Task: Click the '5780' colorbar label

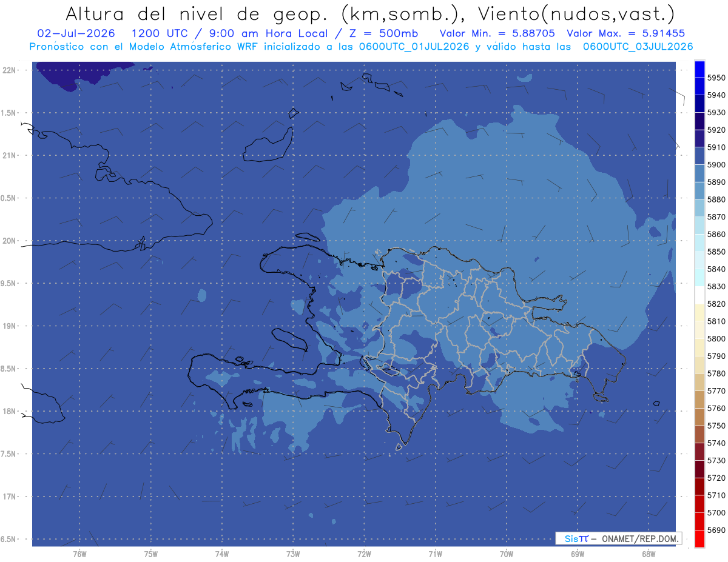Action: pyautogui.click(x=716, y=373)
